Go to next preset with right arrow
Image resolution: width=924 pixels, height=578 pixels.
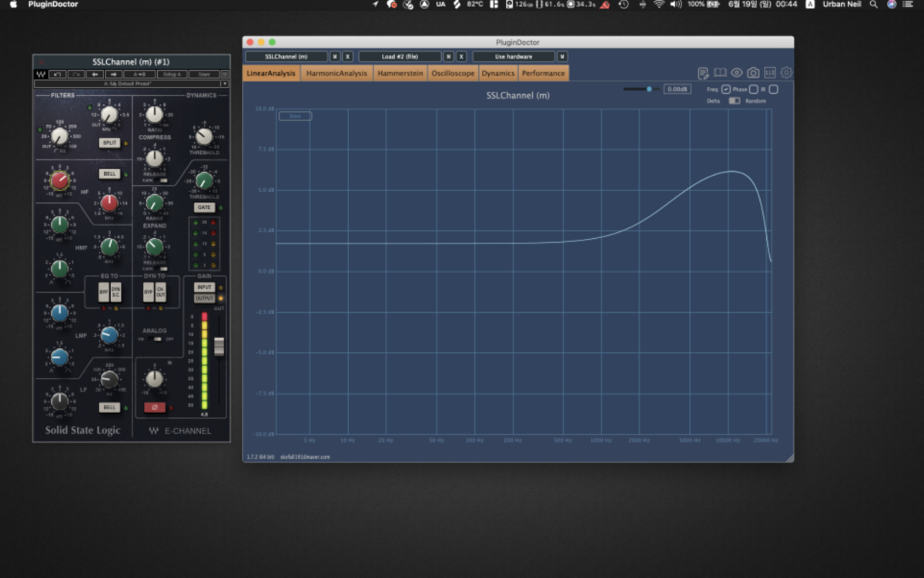(112, 75)
